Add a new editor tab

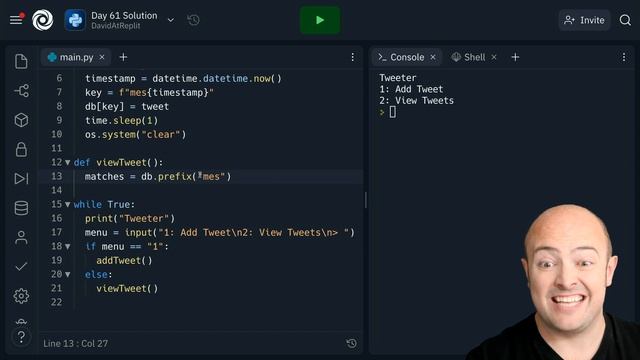tap(123, 57)
